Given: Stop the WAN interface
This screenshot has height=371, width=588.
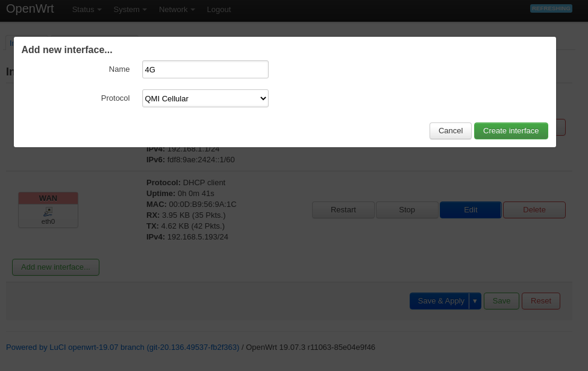Looking at the screenshot, I should point(407,209).
